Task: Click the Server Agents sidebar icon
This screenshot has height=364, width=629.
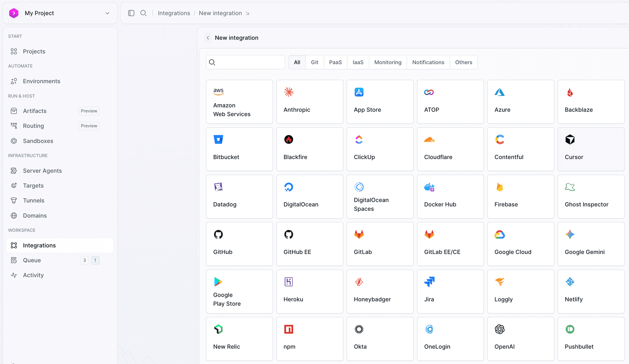Action: pyautogui.click(x=14, y=171)
